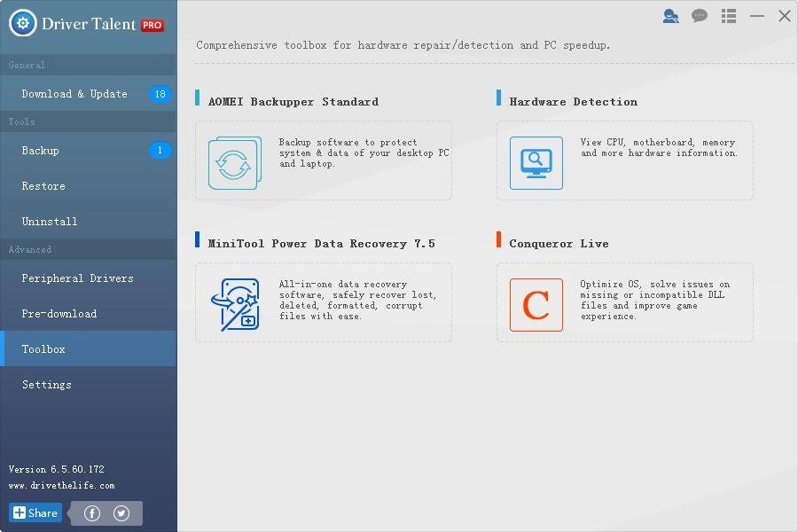This screenshot has height=532, width=798.
Task: Share on Twitter icon
Action: [x=121, y=513]
